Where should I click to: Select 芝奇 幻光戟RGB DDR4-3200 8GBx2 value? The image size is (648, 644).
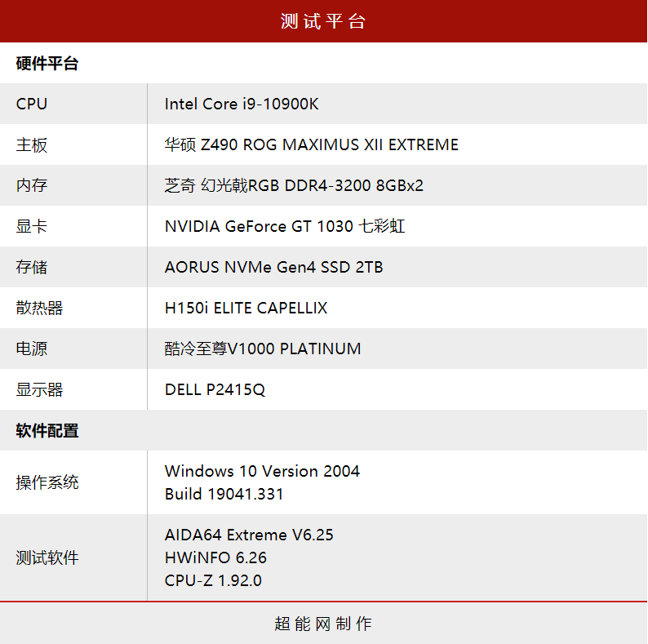[x=294, y=185]
